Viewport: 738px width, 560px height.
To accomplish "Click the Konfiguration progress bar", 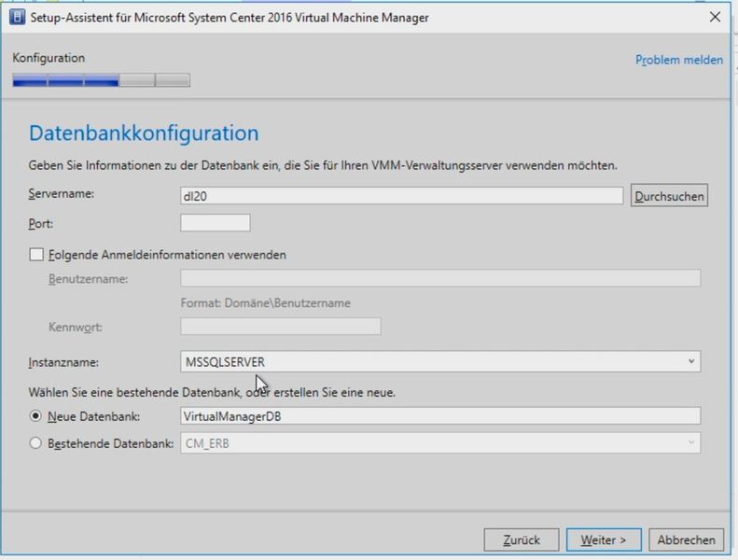I will coord(101,80).
